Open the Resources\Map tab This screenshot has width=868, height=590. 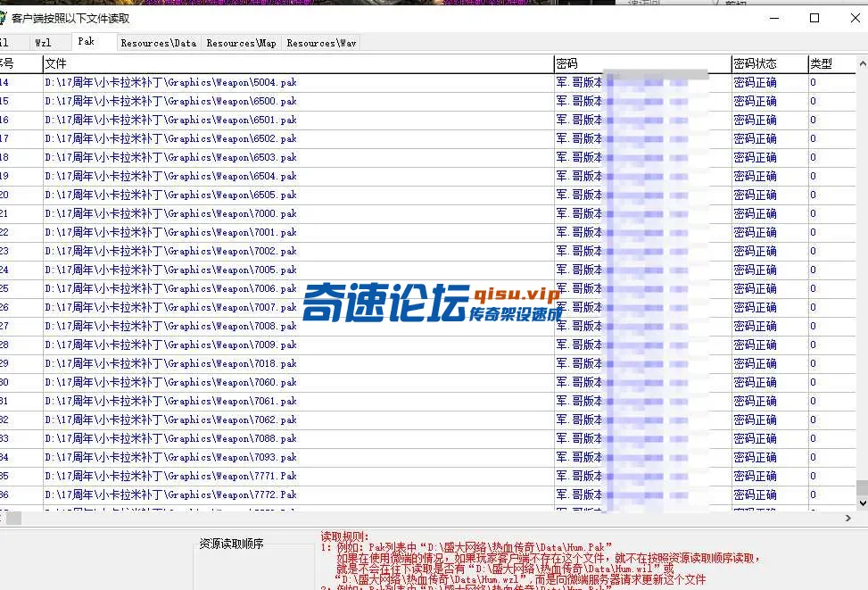point(242,43)
